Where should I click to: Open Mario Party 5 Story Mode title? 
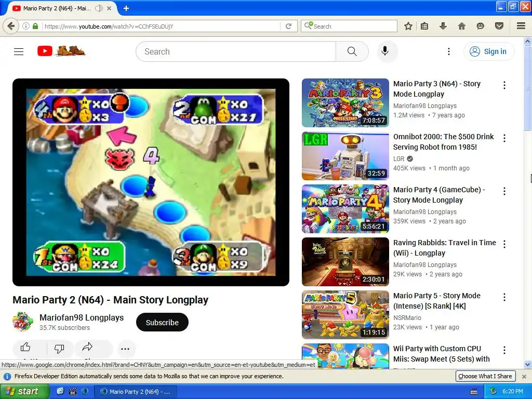pos(436,301)
